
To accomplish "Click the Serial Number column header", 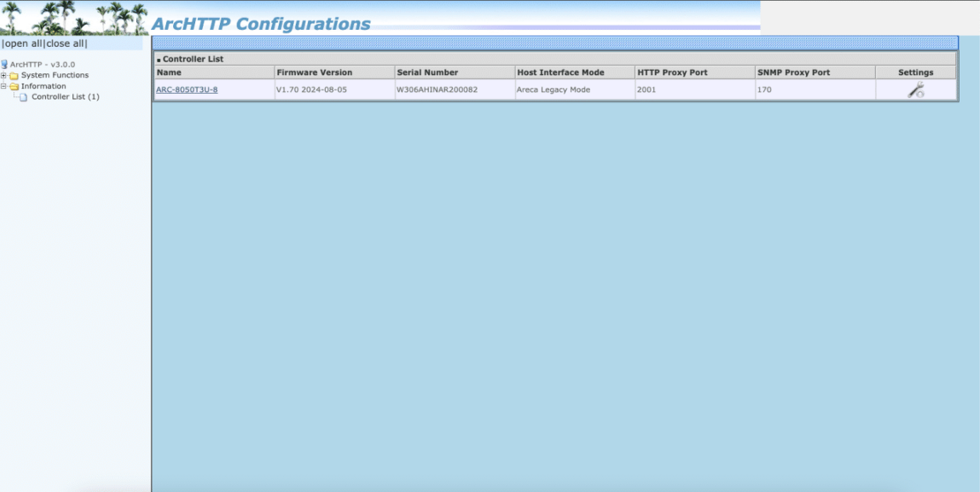I will point(427,72).
